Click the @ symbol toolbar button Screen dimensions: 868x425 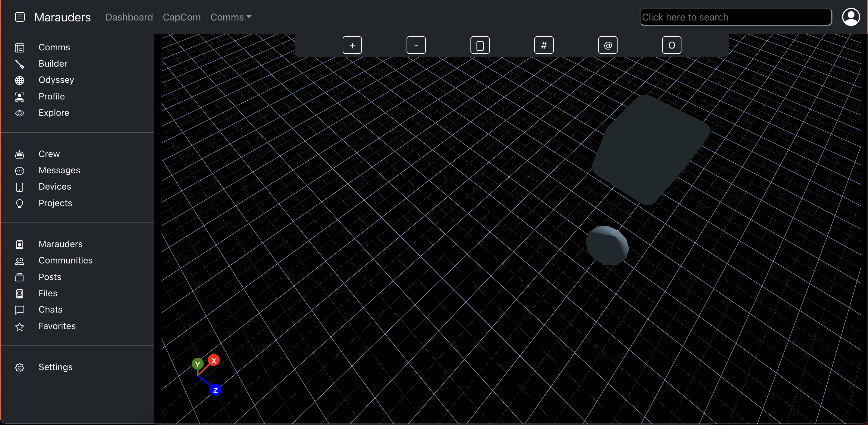point(608,45)
